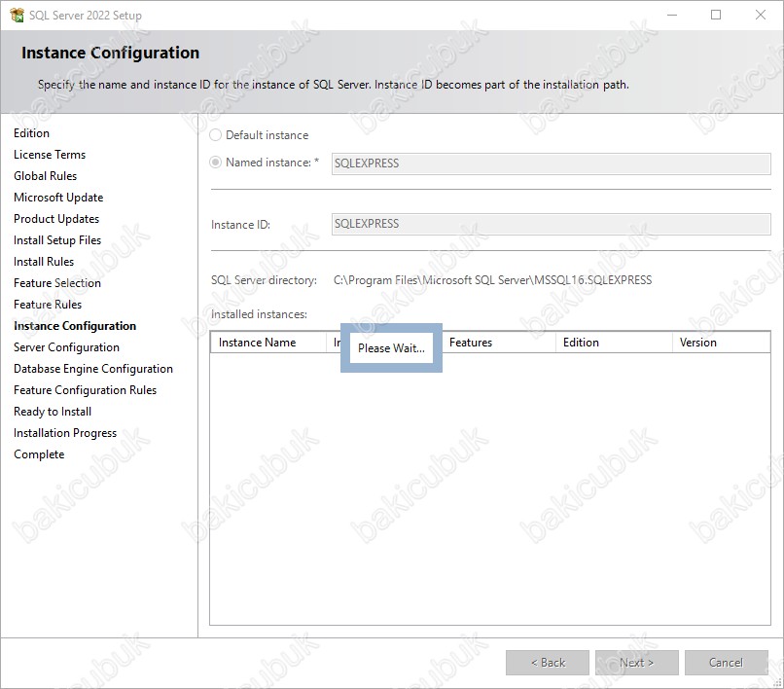Viewport: 784px width, 689px height.
Task: Maximize the SQL Server Setup window
Action: coord(716,15)
